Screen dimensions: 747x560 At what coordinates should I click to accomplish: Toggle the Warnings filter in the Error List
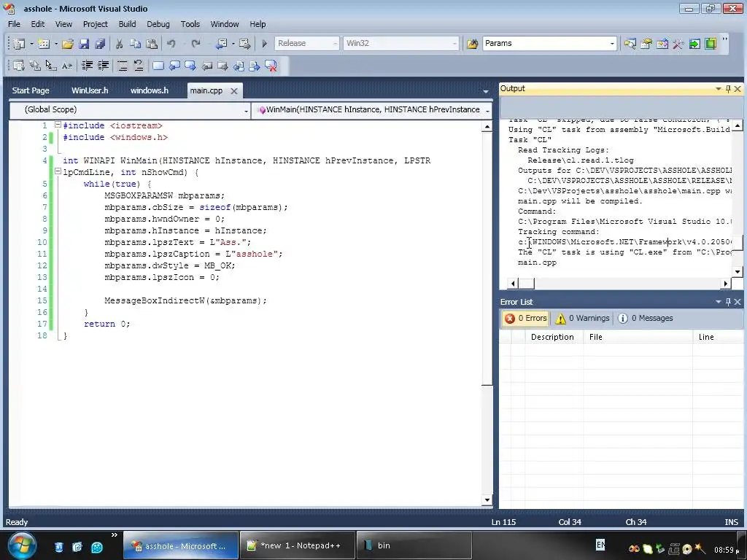click(x=582, y=318)
